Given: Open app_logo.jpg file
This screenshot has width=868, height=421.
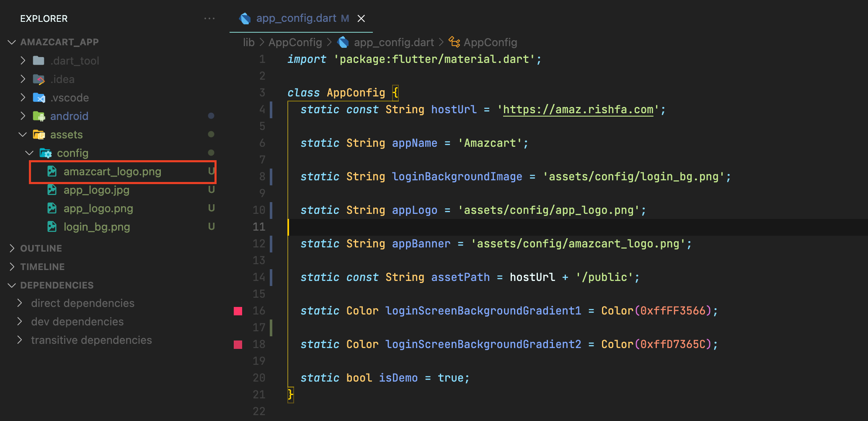Looking at the screenshot, I should [x=96, y=190].
